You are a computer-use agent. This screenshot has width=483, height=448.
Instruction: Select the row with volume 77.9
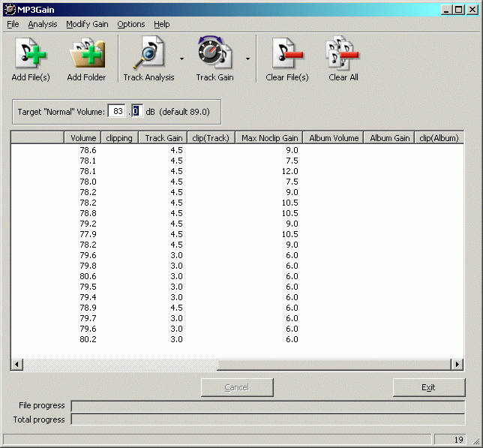click(237, 234)
